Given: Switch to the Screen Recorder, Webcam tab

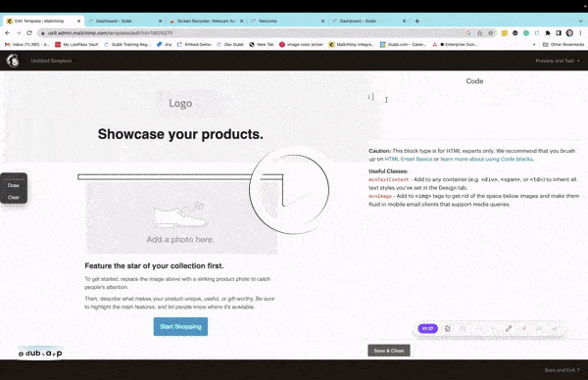Looking at the screenshot, I should [206, 21].
